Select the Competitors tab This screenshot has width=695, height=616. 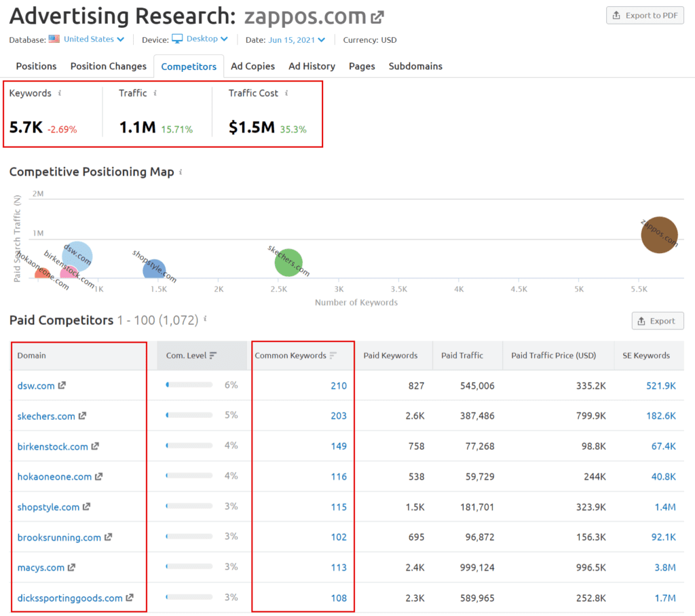pyautogui.click(x=189, y=66)
